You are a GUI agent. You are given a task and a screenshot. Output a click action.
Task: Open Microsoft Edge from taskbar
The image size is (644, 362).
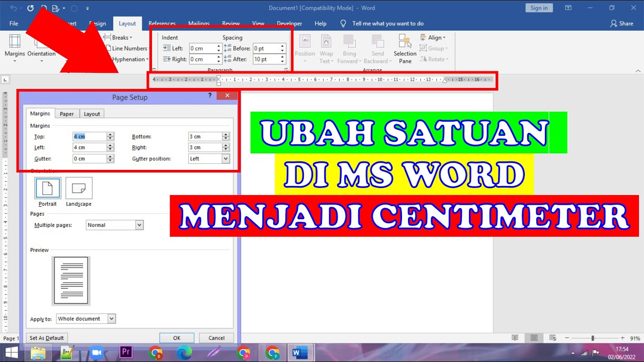(185, 353)
